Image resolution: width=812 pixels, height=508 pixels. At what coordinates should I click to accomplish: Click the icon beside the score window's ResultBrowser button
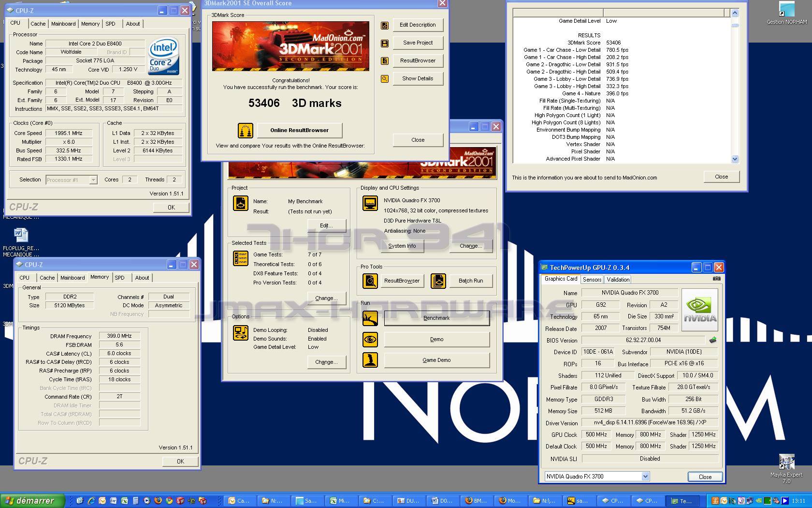point(385,61)
